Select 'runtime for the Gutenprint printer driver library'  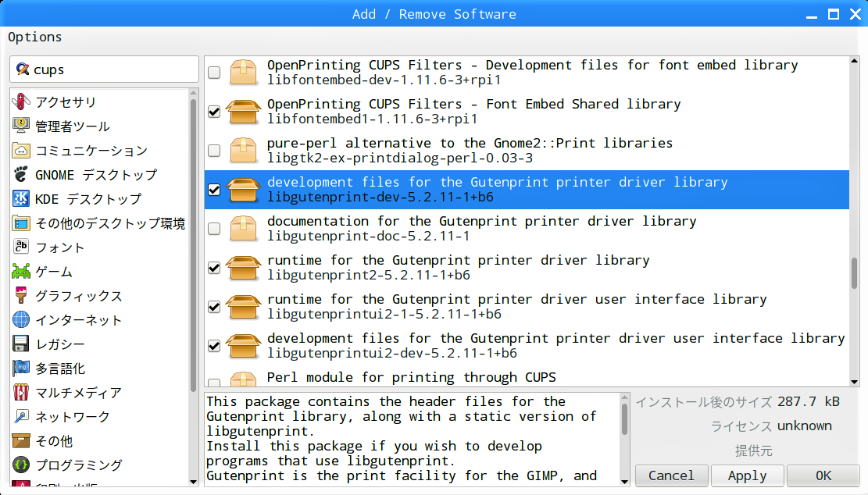[x=459, y=260]
